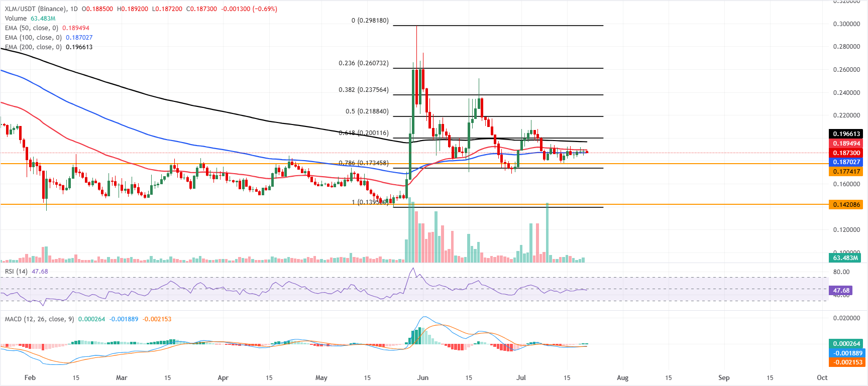Select the EMA (200, close, 0) legend
This screenshot has width=868, height=386.
coord(49,47)
